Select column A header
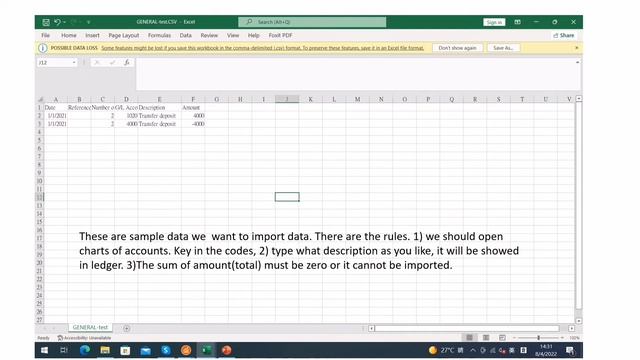640x360 pixels. click(56, 99)
